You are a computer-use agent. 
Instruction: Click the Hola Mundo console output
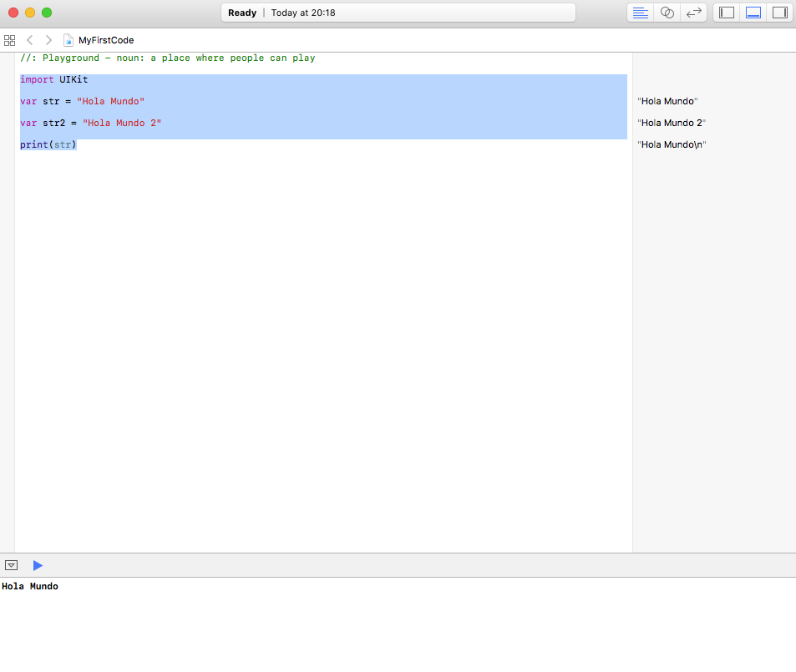[x=30, y=586]
